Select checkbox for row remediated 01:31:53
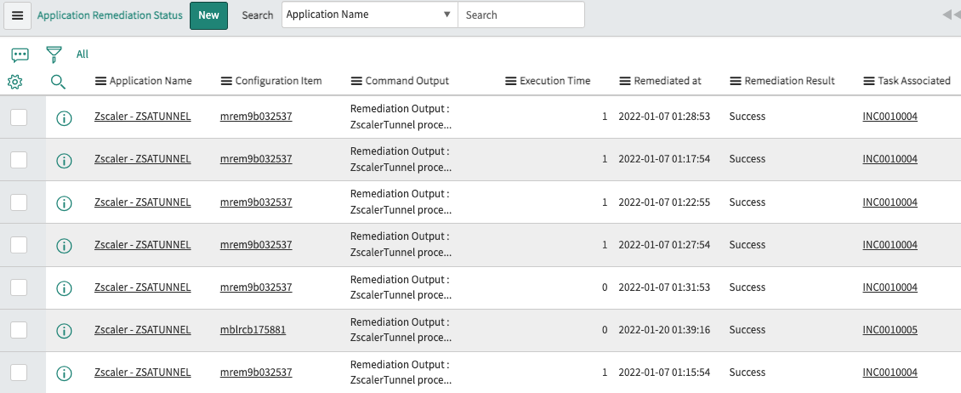This screenshot has width=961, height=393. tap(18, 287)
